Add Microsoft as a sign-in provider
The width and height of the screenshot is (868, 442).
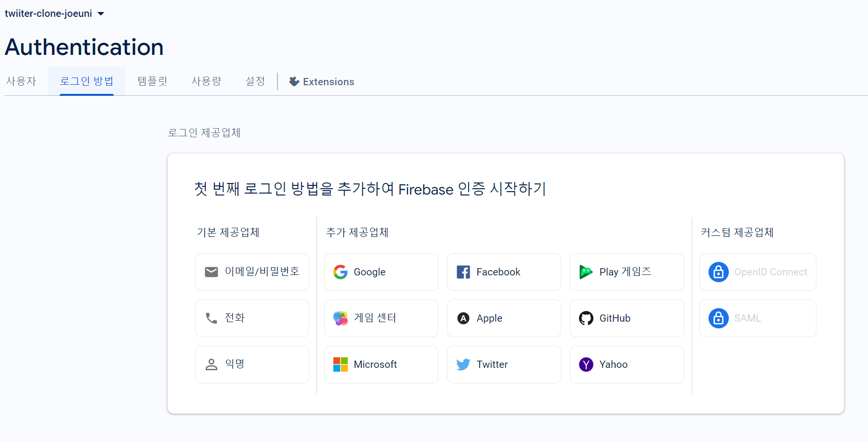pyautogui.click(x=381, y=364)
